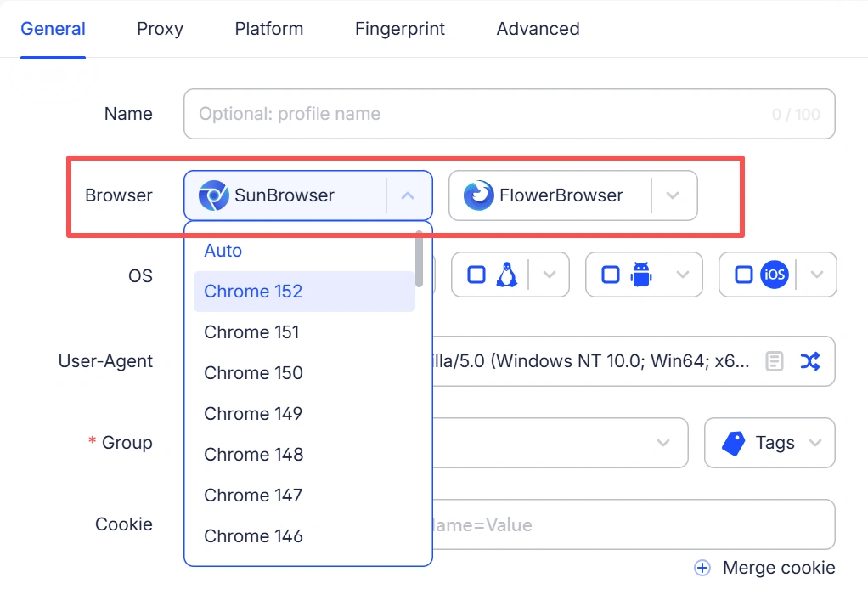The height and width of the screenshot is (589, 868).
Task: Click the browser version list scrollbar
Action: click(x=419, y=259)
